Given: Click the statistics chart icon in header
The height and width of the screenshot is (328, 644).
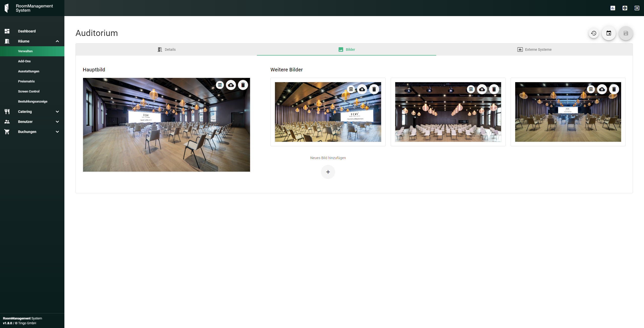Looking at the screenshot, I should click(x=613, y=8).
